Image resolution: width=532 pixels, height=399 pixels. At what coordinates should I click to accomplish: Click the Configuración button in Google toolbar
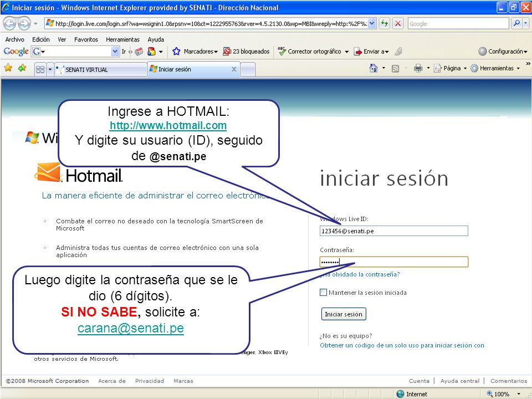click(503, 51)
